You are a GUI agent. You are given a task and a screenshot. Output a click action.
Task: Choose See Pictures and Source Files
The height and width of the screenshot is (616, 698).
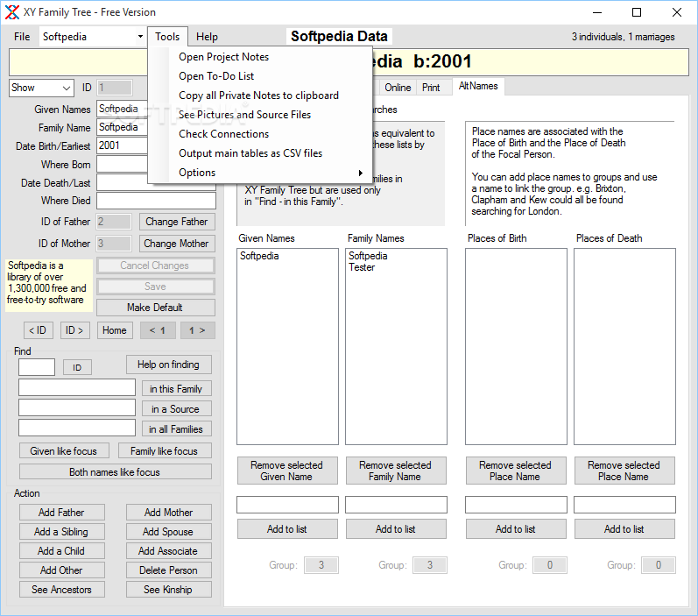coord(245,115)
